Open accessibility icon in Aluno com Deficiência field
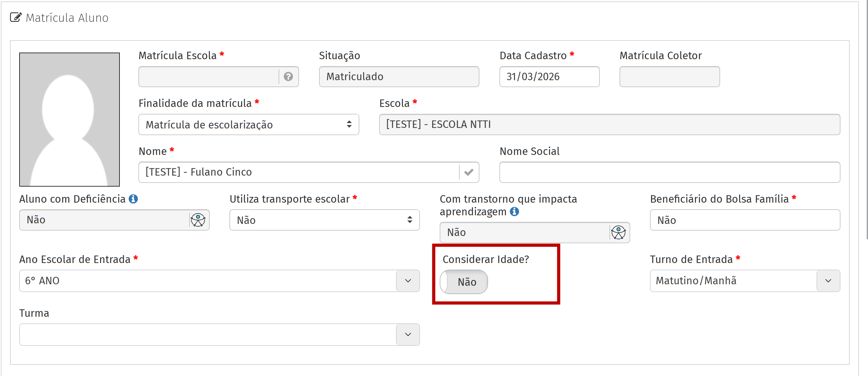This screenshot has height=376, width=868. pos(198,220)
